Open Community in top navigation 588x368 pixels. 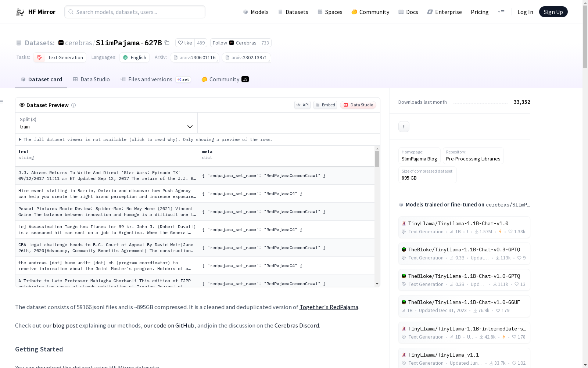(370, 12)
